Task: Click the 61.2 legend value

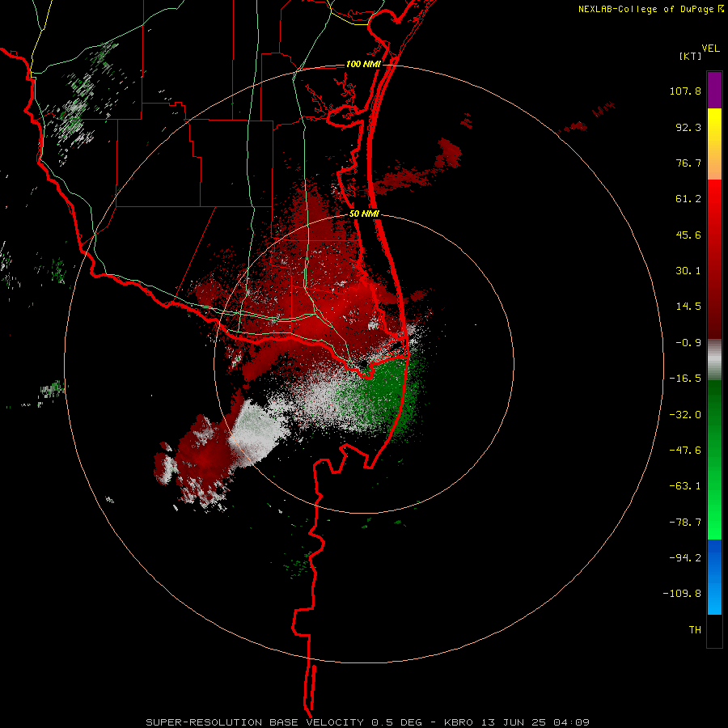Action: pyautogui.click(x=688, y=199)
